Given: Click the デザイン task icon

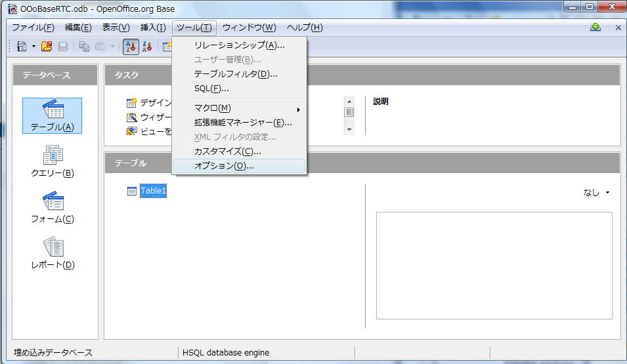Looking at the screenshot, I should 131,103.
